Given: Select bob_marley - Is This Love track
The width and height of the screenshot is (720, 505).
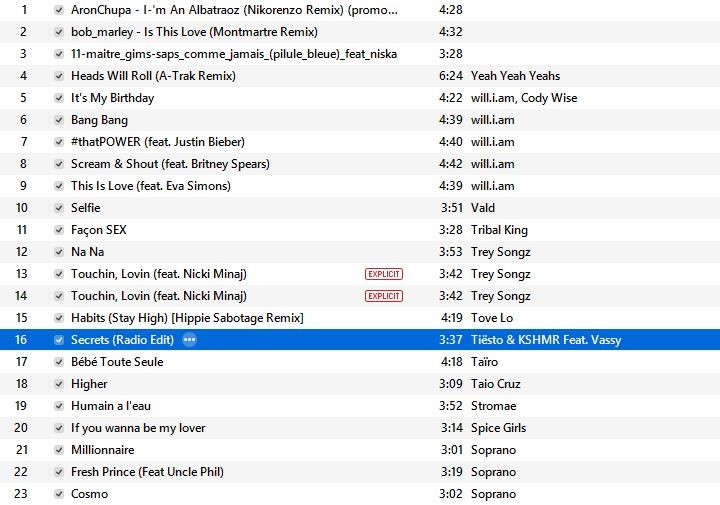Looking at the screenshot, I should point(360,32).
